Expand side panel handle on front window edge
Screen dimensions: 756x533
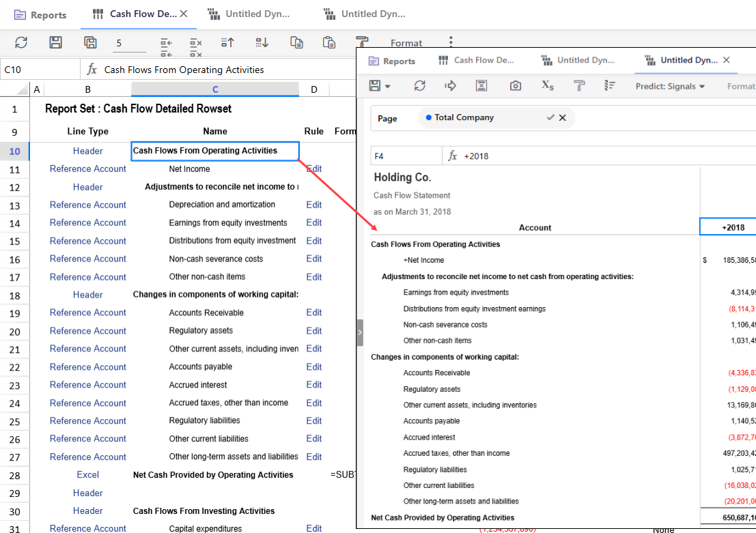click(x=360, y=332)
